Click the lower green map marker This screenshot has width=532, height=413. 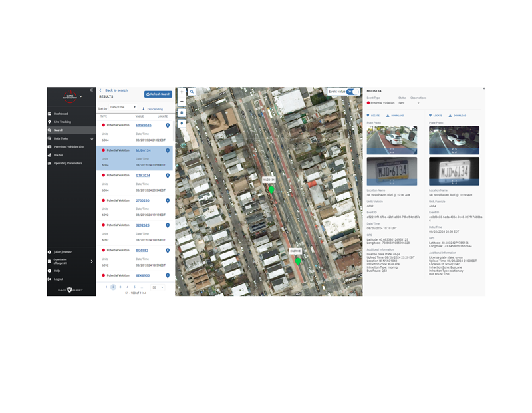(x=298, y=261)
